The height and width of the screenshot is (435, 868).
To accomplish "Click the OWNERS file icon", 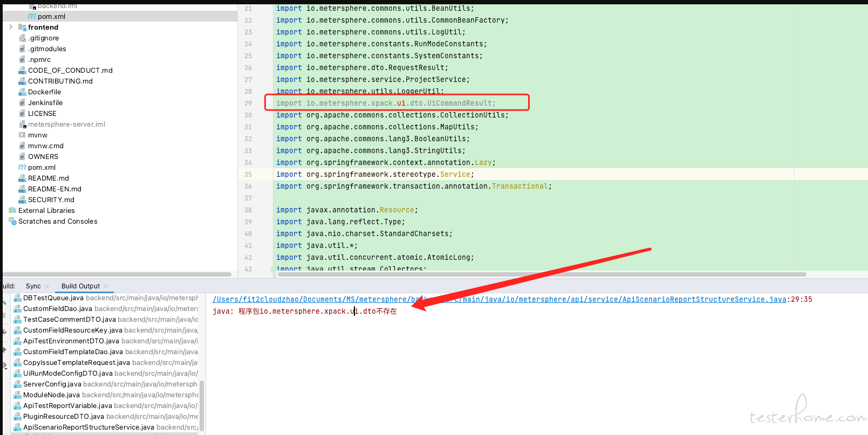I will [22, 156].
